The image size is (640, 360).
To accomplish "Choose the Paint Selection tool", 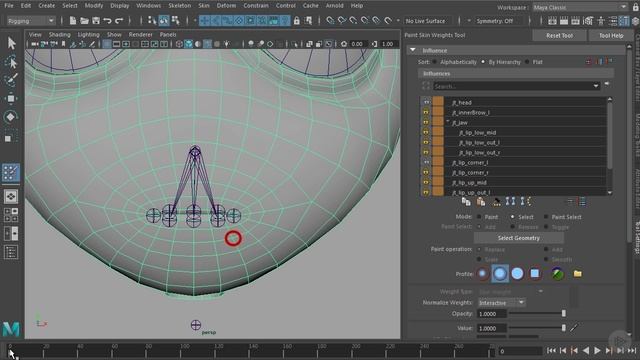I will click(x=11, y=80).
